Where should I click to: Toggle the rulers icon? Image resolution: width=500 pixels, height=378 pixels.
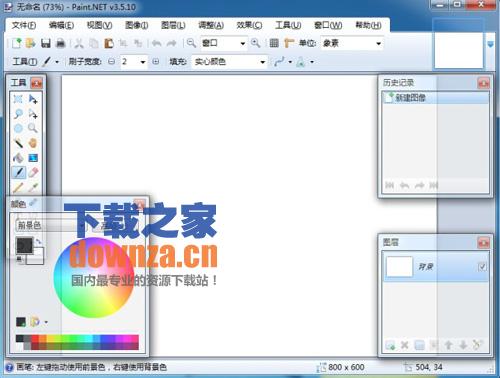click(289, 43)
